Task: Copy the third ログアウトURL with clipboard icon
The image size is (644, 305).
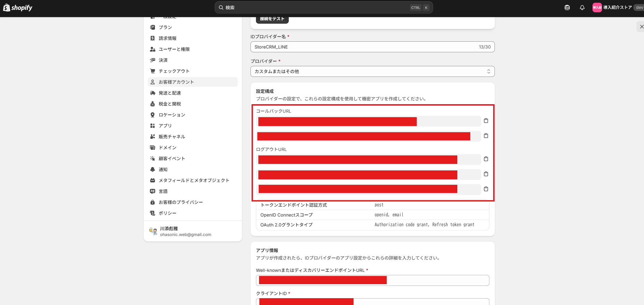Action: pyautogui.click(x=486, y=189)
